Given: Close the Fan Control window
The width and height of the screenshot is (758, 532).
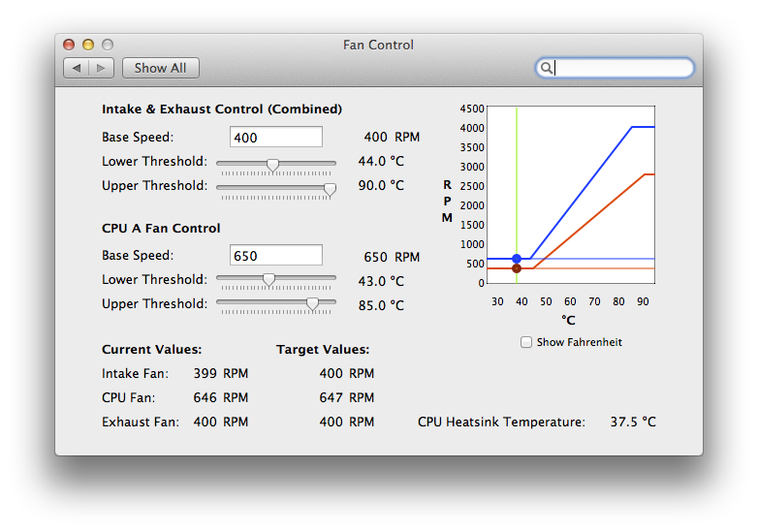Looking at the screenshot, I should click(x=69, y=45).
